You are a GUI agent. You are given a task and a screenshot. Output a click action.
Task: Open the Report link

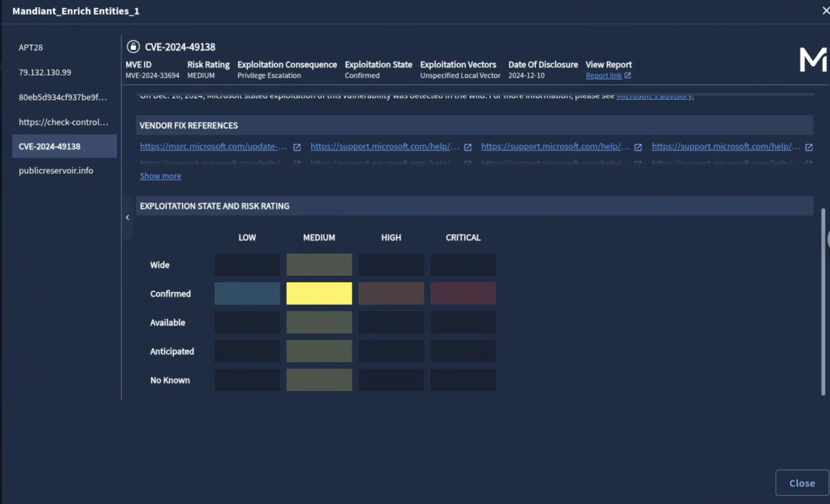click(604, 75)
